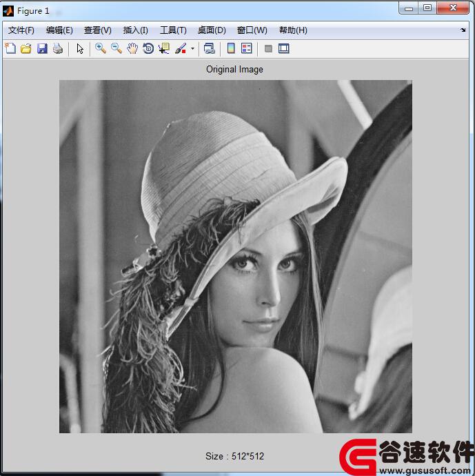Activate the Zoom In magnifier

click(101, 48)
